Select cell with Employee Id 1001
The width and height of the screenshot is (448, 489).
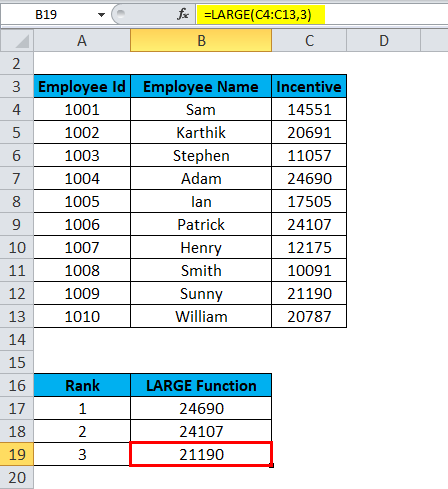point(82,109)
